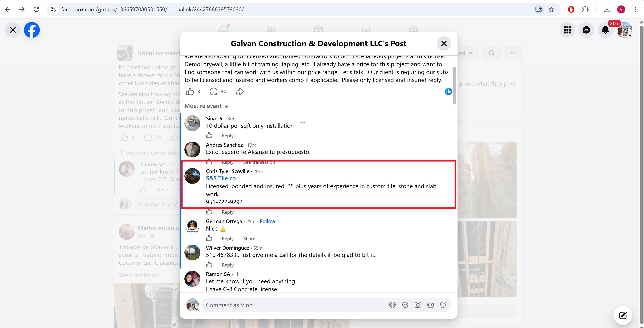This screenshot has width=644, height=328.
Task: Click the Facebook logo
Action: pyautogui.click(x=32, y=30)
